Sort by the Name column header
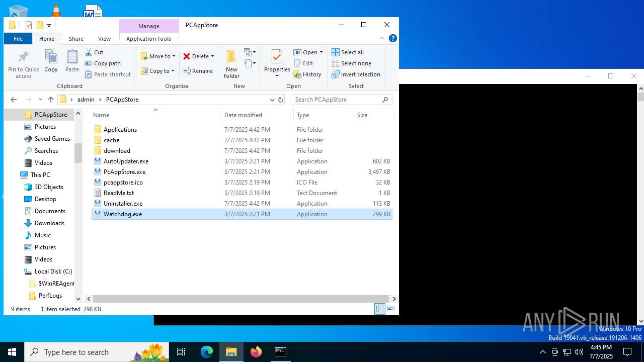 tap(155, 115)
